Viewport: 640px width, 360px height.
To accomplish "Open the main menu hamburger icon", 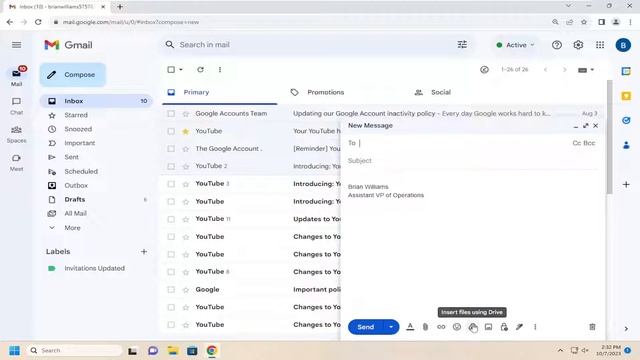I will (x=16, y=45).
